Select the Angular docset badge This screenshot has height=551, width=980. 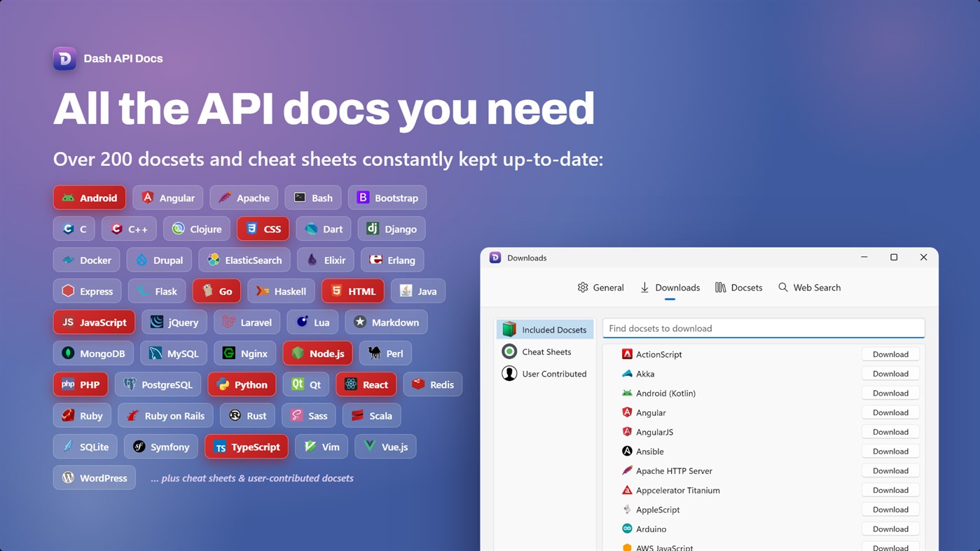168,197
